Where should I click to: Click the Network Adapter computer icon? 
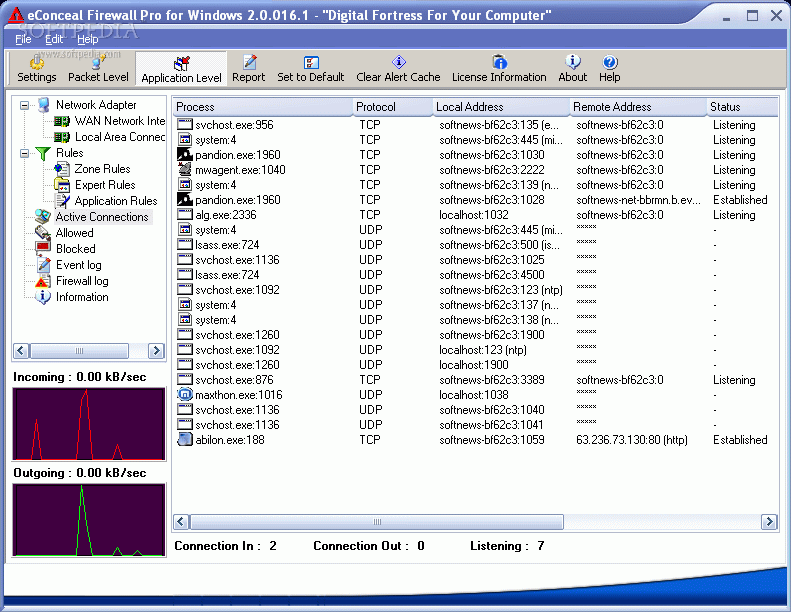tap(44, 105)
